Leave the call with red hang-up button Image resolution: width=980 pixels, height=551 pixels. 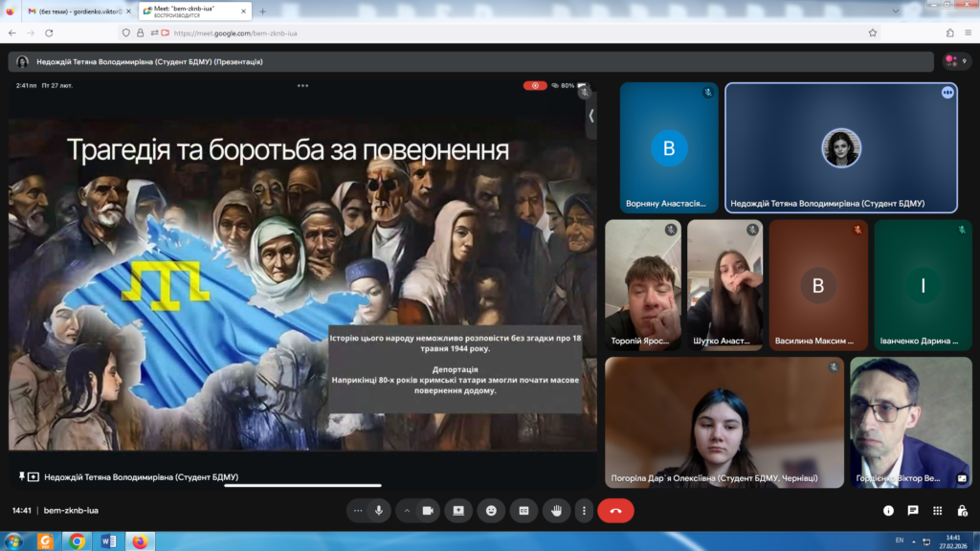pos(615,511)
